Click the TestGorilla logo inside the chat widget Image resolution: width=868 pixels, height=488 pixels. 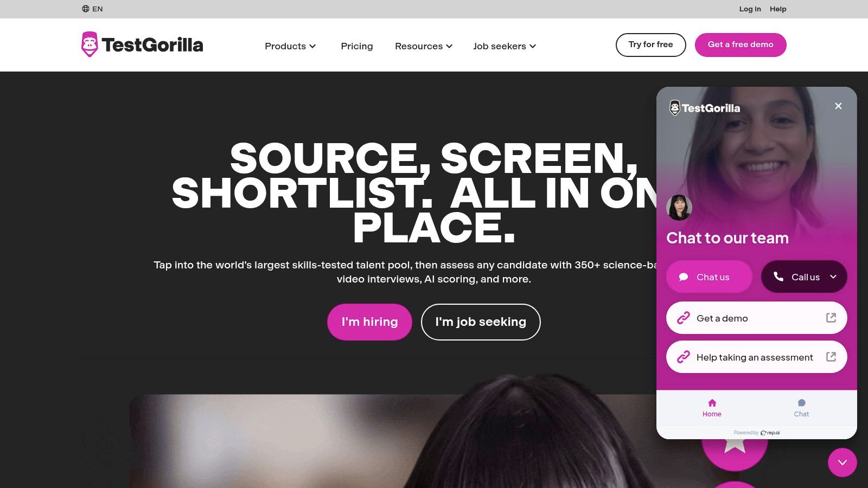click(705, 108)
